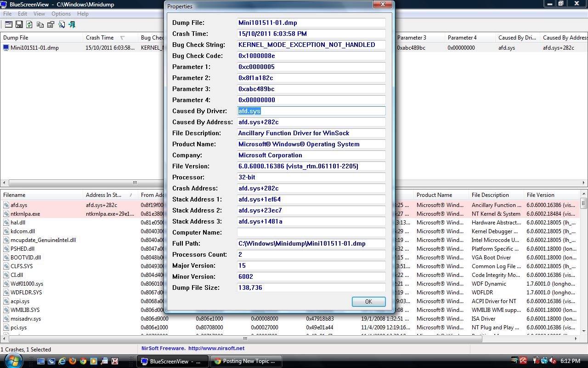Viewport: 588px width, 368px height.
Task: Click the muted volume tray icon
Action: coord(553,361)
